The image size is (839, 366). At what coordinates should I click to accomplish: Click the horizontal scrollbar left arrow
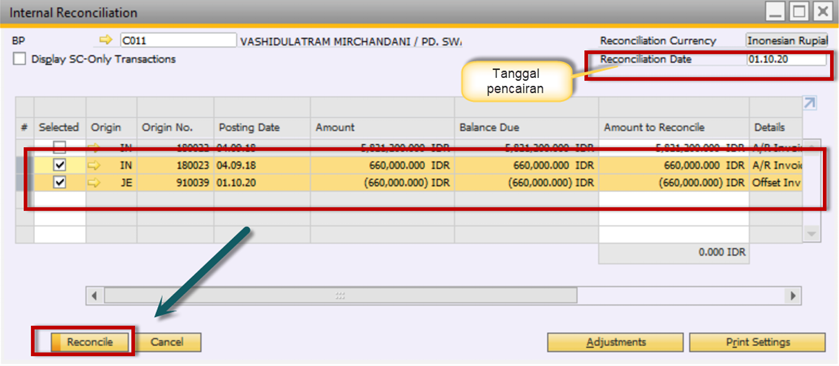[94, 295]
